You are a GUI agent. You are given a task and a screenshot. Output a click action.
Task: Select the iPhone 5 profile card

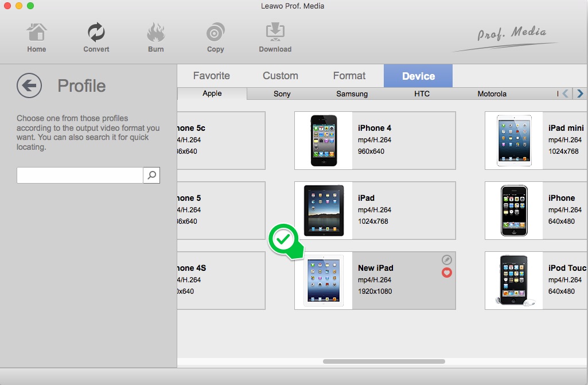(221, 211)
